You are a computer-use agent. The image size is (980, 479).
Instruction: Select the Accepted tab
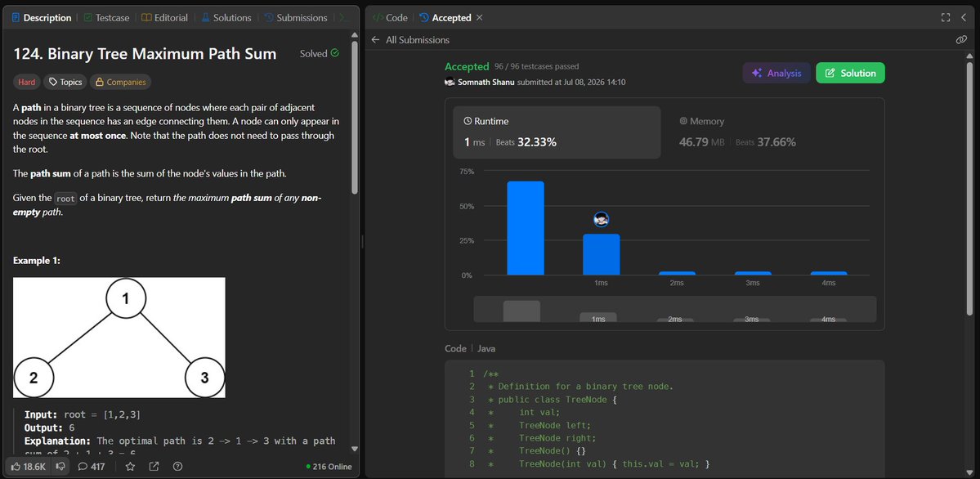pos(445,17)
